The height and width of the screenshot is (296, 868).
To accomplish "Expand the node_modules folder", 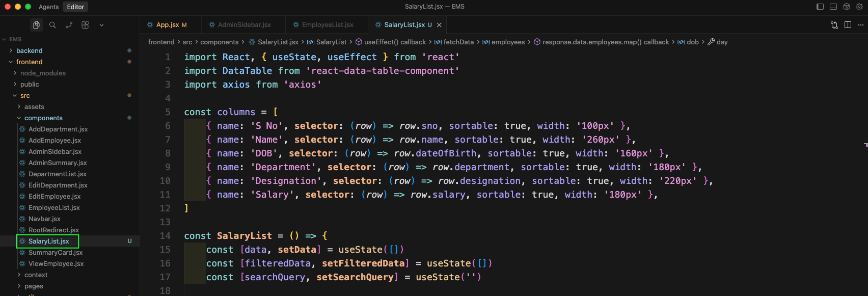I will click(x=43, y=73).
